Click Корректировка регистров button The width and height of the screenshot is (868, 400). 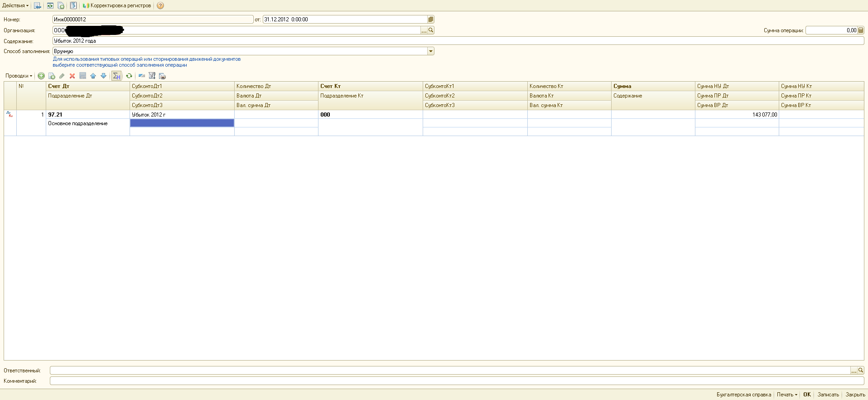(117, 5)
